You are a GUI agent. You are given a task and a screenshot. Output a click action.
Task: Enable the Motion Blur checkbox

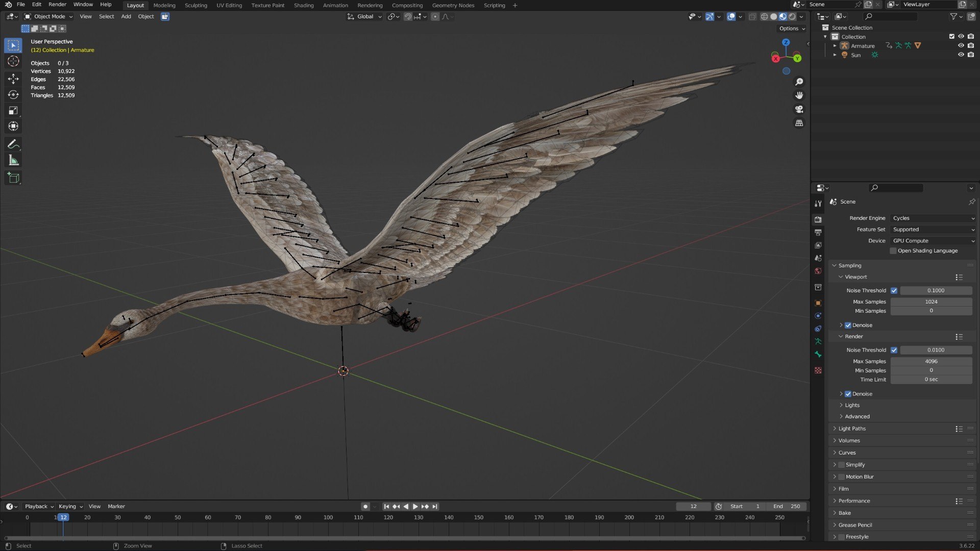coord(842,477)
